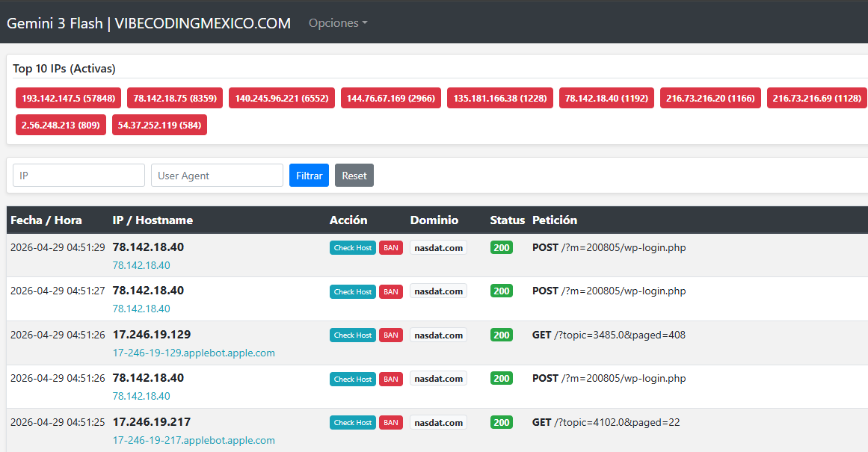Select top IP badge 78.142.18.75 (8359)
The image size is (868, 452).
pyautogui.click(x=175, y=98)
